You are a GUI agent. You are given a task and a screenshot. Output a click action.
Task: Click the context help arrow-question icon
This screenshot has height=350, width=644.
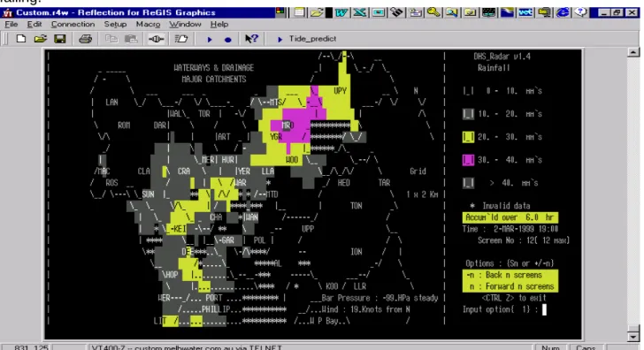(x=251, y=39)
